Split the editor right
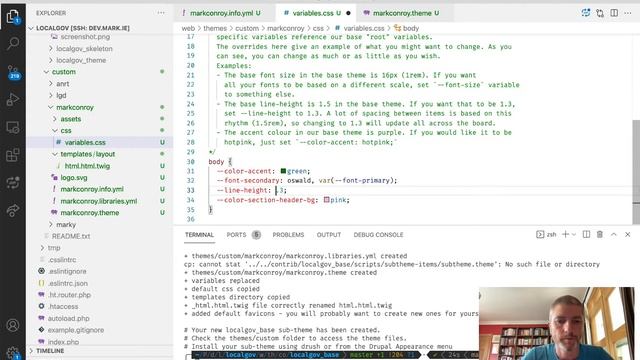Image resolution: width=640 pixels, height=360 pixels. (614, 13)
